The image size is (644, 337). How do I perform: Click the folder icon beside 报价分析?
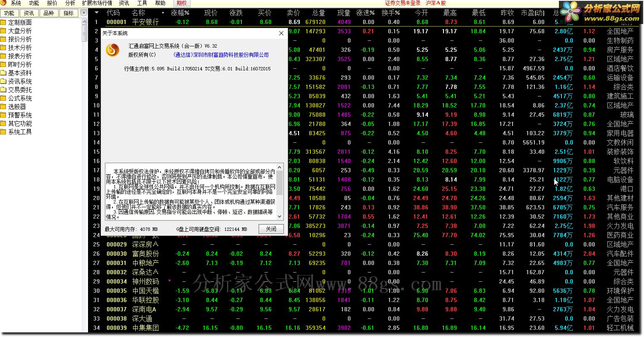point(3,39)
